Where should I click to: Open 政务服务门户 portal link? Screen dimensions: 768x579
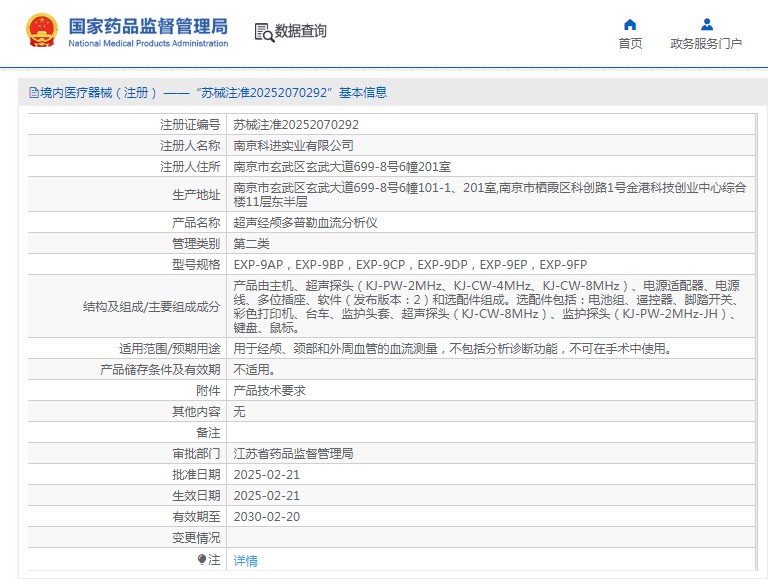tap(706, 44)
